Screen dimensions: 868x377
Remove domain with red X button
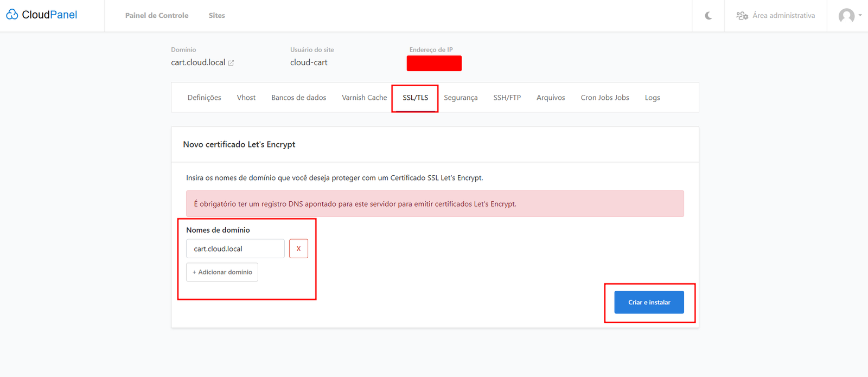click(x=298, y=248)
